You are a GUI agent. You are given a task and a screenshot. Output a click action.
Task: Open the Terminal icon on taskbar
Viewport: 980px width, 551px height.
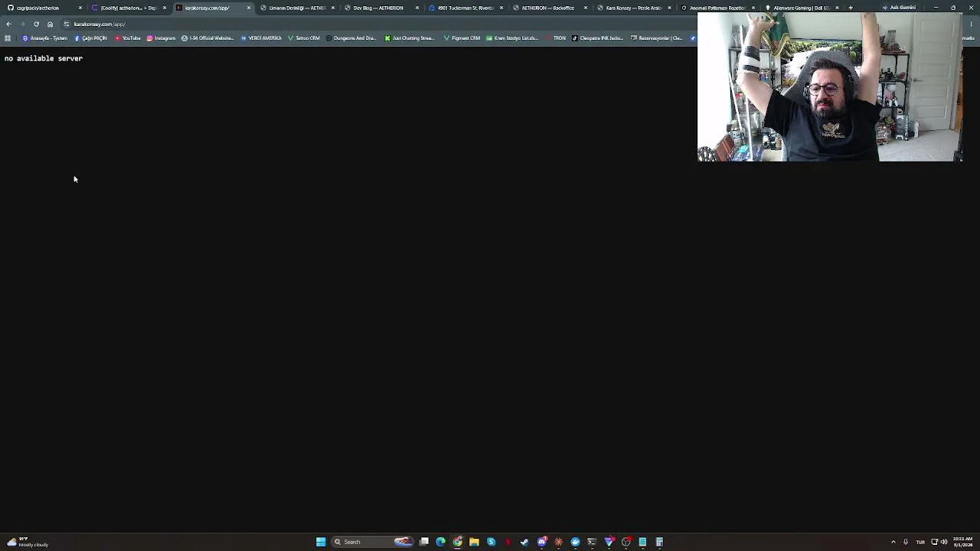click(x=592, y=542)
